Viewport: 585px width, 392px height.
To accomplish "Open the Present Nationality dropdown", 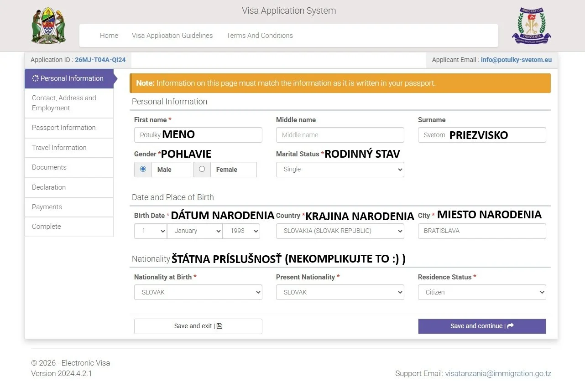I will pos(340,292).
